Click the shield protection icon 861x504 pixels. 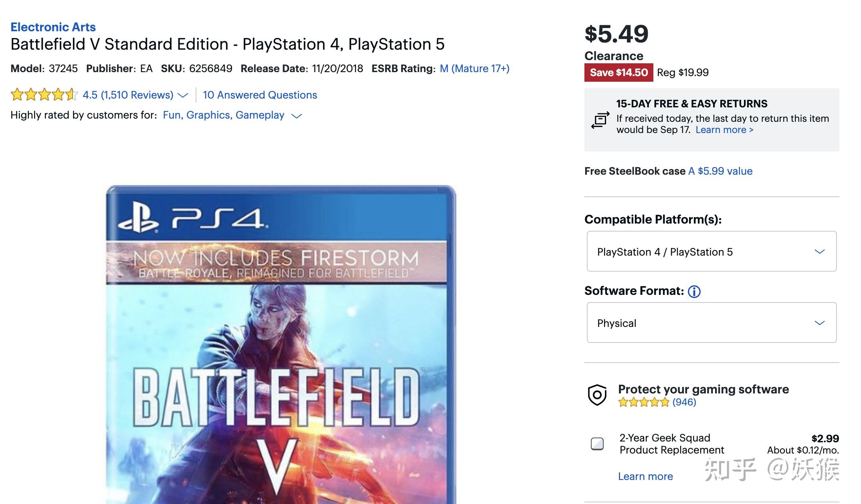click(597, 395)
